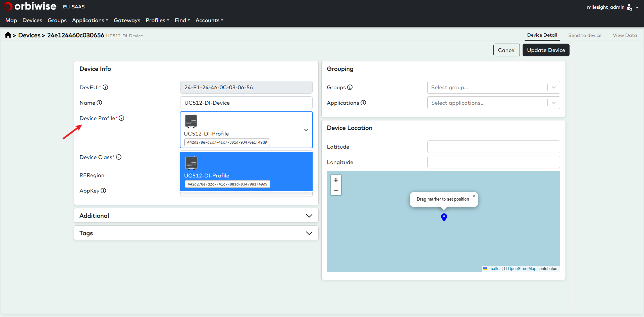Screen dimensions: 644x317
Task: Open Devices in the top navbar
Action: [x=32, y=20]
